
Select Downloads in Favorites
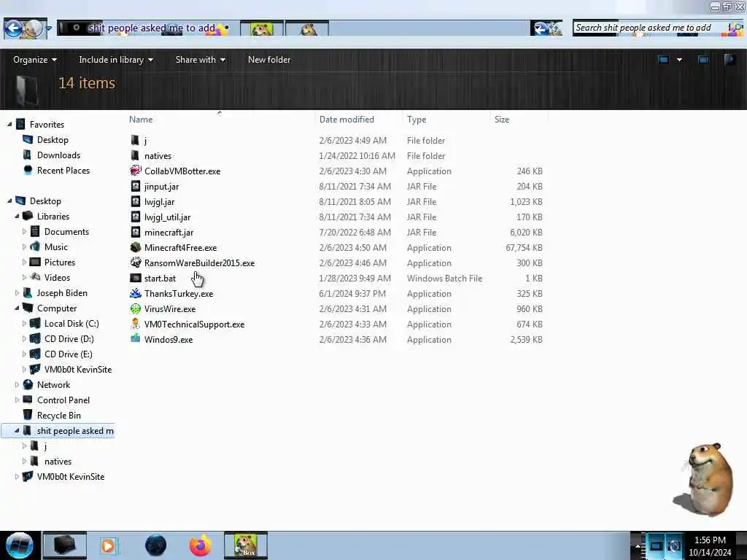click(x=58, y=155)
